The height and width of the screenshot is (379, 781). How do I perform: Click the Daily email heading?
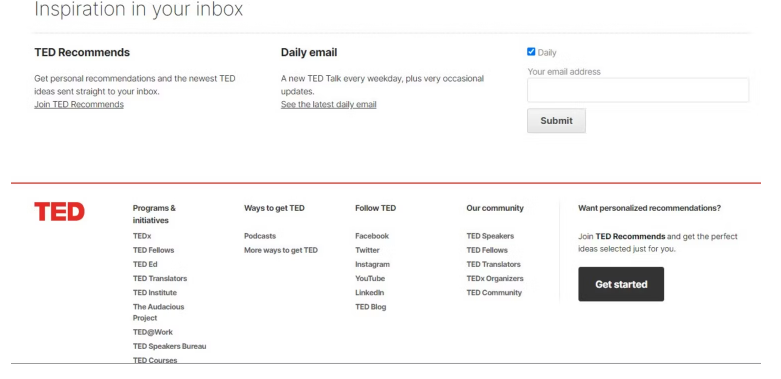[309, 52]
